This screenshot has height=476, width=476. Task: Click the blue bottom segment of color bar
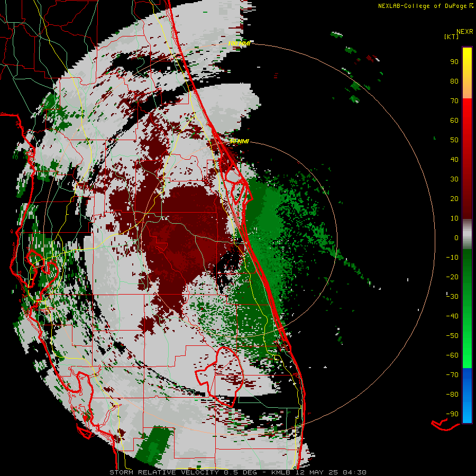tap(467, 396)
